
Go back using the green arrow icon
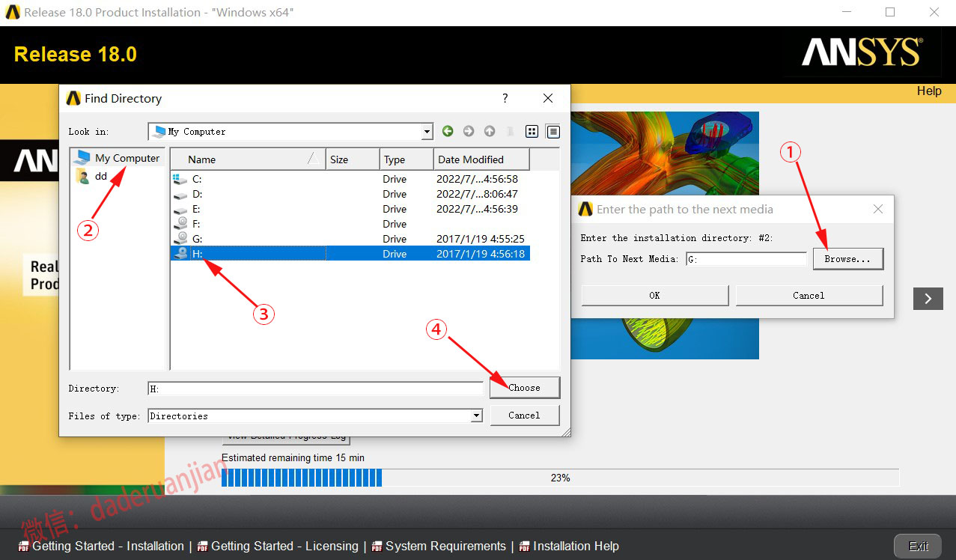pos(448,131)
